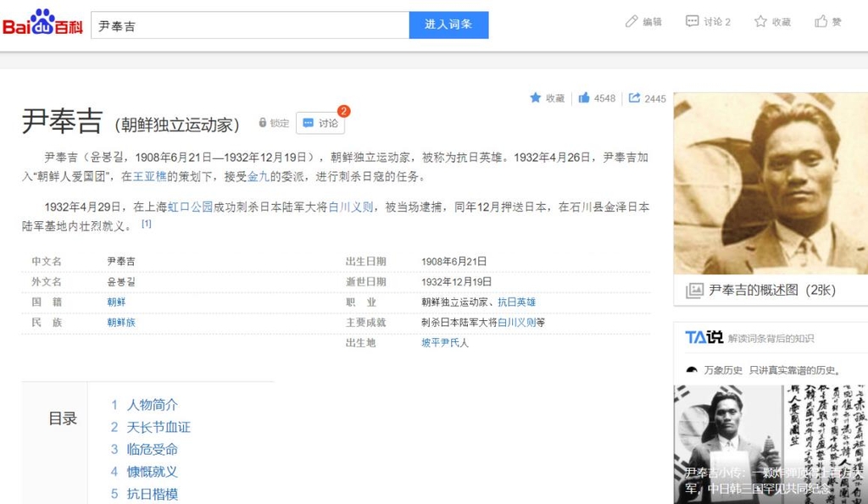Open the 抗日英雄 link in occupation row
Screen dimensions: 868x504
point(516,302)
